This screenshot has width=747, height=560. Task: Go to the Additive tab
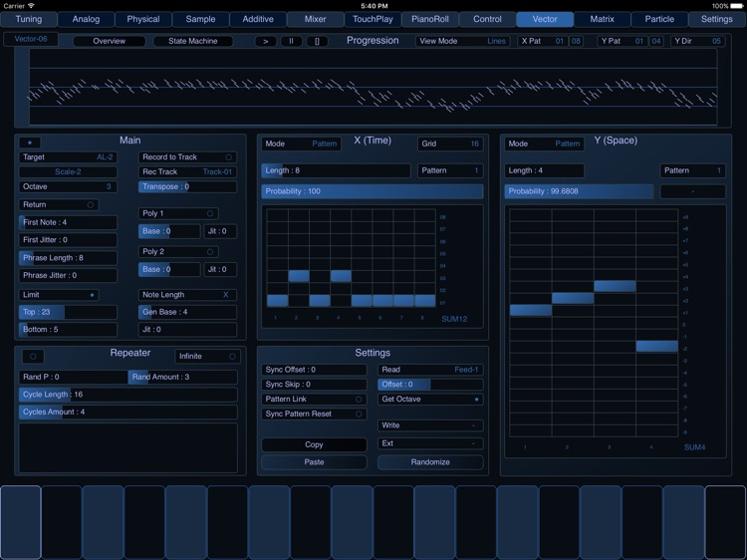point(258,19)
